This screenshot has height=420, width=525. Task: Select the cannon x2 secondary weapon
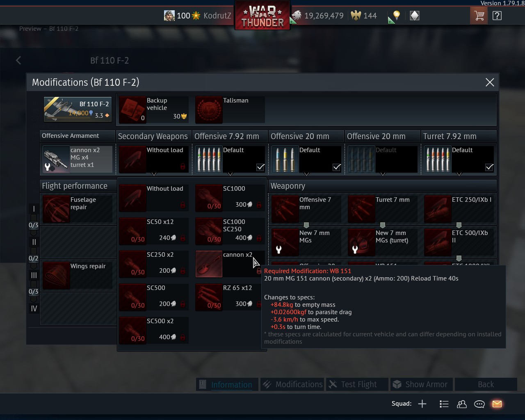point(230,264)
